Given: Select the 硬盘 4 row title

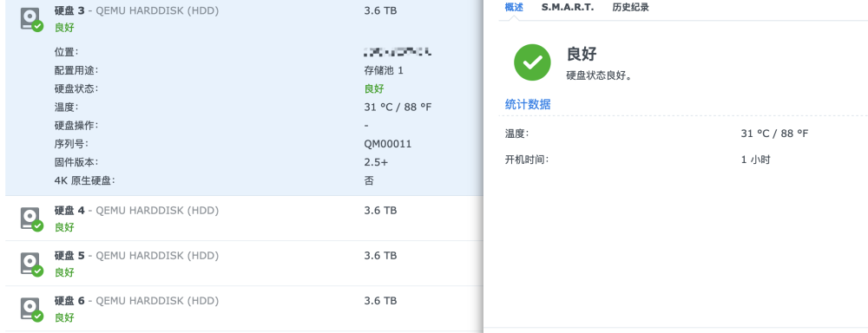Looking at the screenshot, I should click(x=136, y=210).
